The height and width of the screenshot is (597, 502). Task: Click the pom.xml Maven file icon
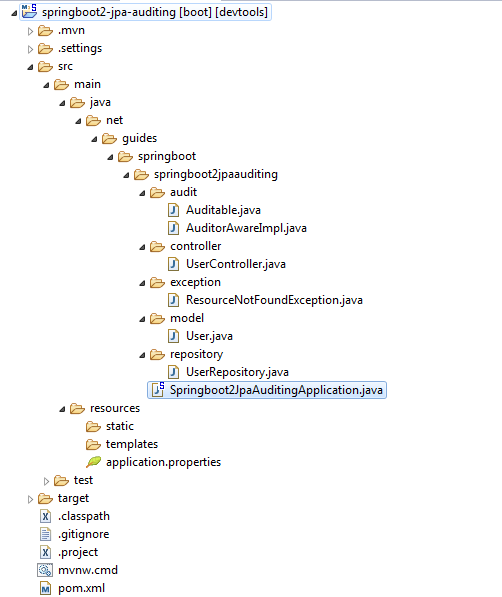tap(45, 589)
